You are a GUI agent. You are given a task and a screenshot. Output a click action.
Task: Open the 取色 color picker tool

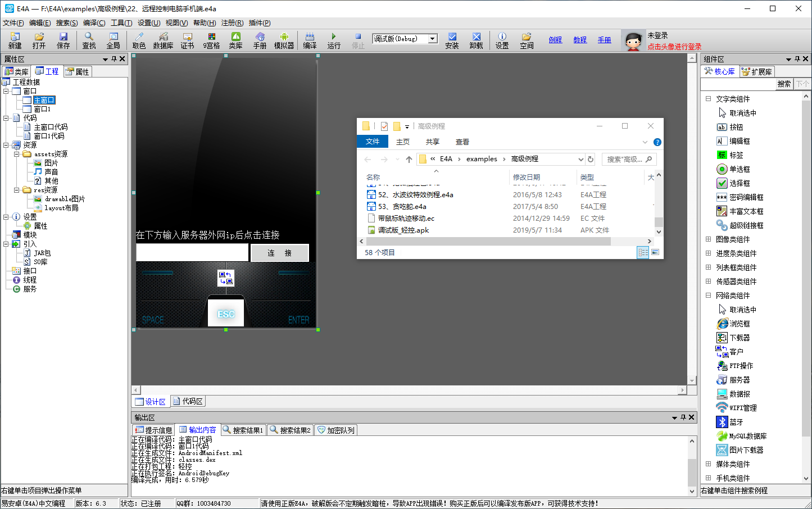(x=139, y=40)
